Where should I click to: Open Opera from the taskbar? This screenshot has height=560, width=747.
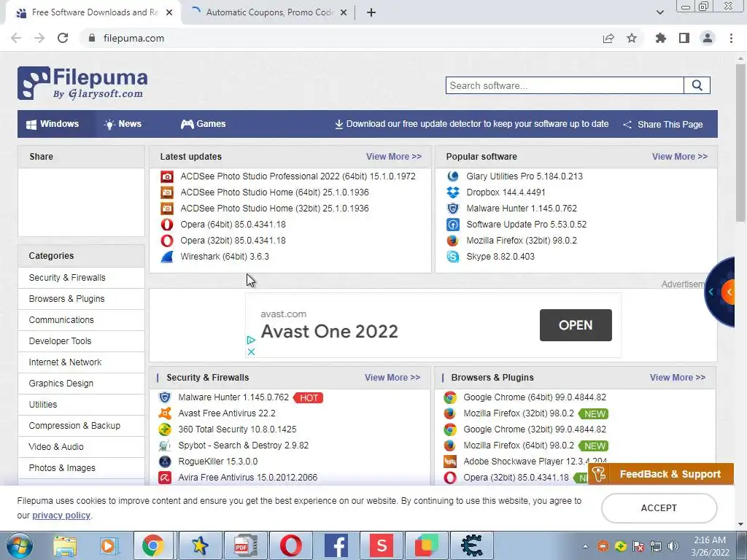291,545
